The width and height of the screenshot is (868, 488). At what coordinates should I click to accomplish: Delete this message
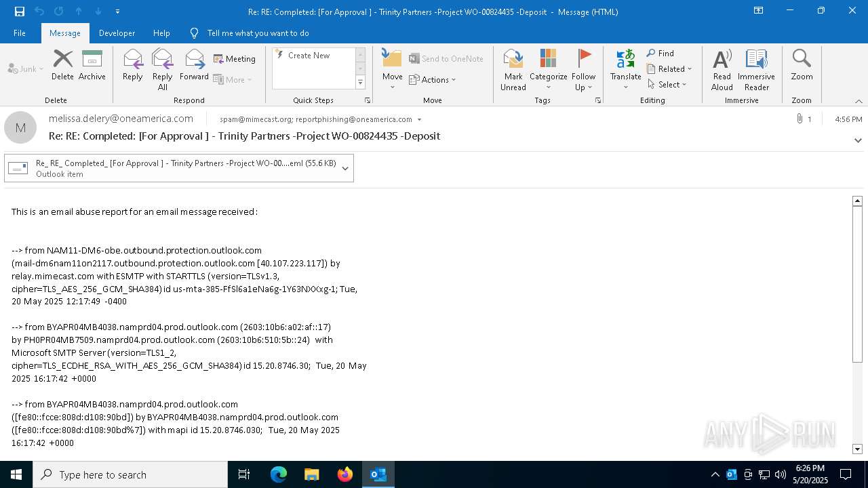(62, 65)
